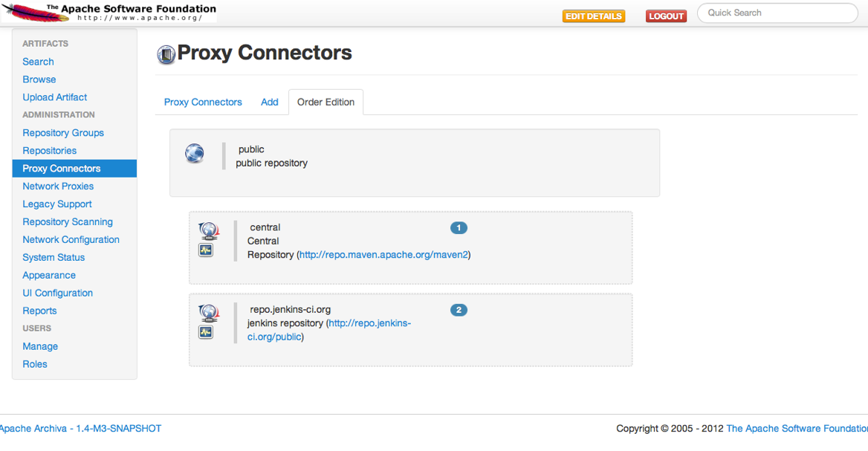The image size is (868, 451).
Task: Click the globe icon beside public repository
Action: 195,154
